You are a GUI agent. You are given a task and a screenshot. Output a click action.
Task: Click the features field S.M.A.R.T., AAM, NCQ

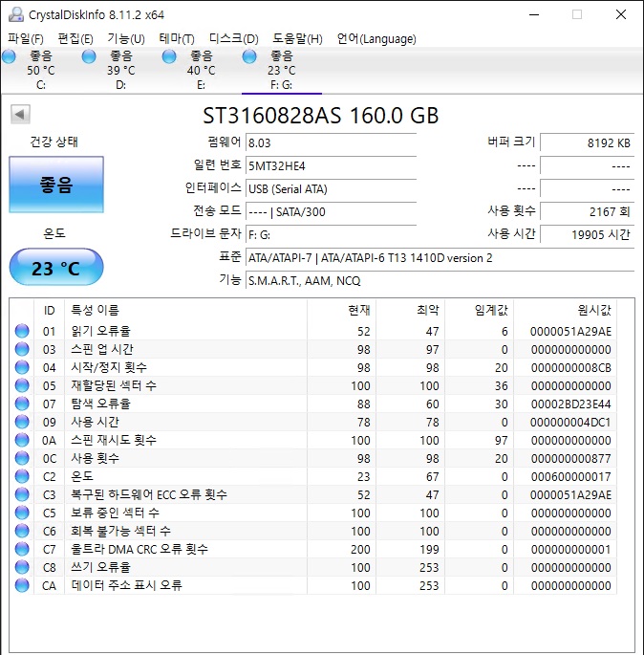(440, 281)
